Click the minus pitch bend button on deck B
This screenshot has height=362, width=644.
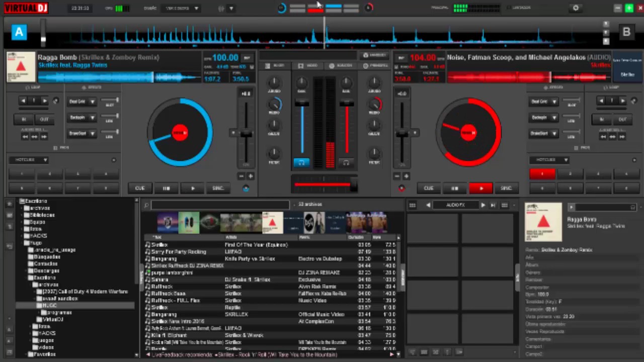coord(397,176)
